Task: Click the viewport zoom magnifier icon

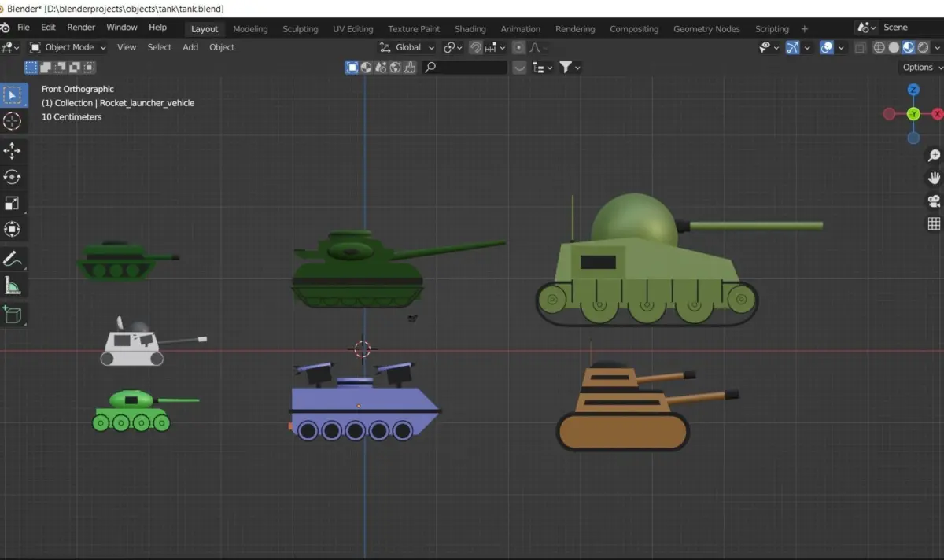Action: click(x=934, y=156)
